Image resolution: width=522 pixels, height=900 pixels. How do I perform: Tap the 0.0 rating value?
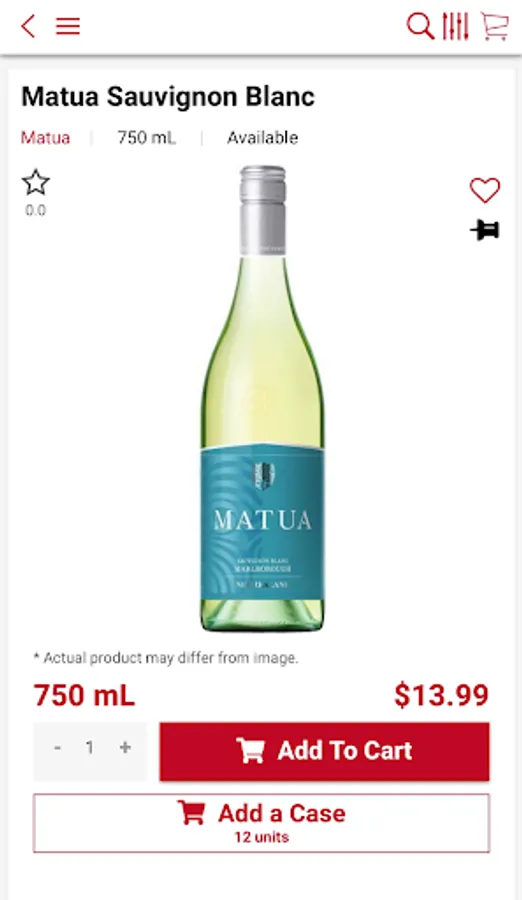point(36,210)
